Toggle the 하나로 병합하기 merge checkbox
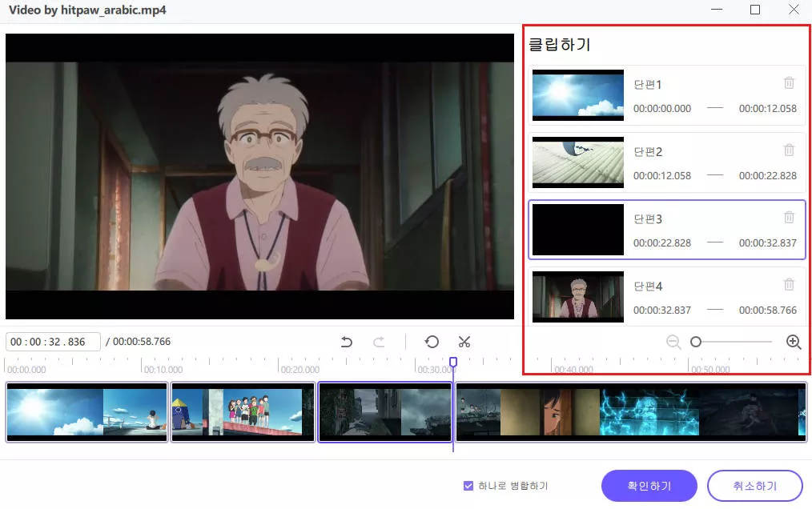812x509 pixels. pos(468,486)
